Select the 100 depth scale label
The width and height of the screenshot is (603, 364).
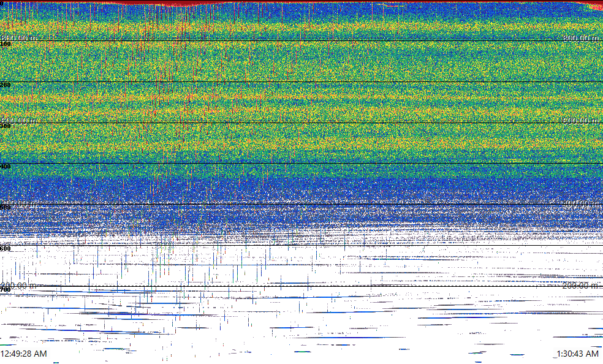(x=6, y=44)
